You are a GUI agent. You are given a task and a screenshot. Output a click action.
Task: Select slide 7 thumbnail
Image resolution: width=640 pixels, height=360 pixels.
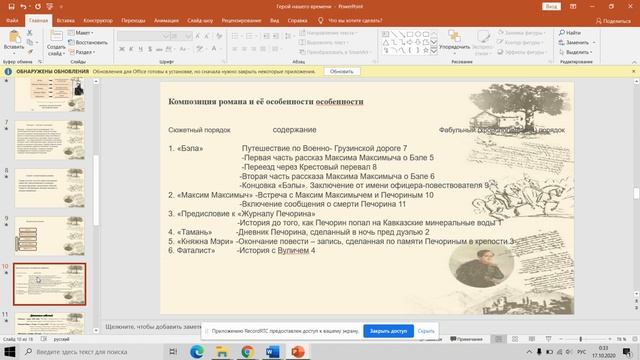pos(50,140)
